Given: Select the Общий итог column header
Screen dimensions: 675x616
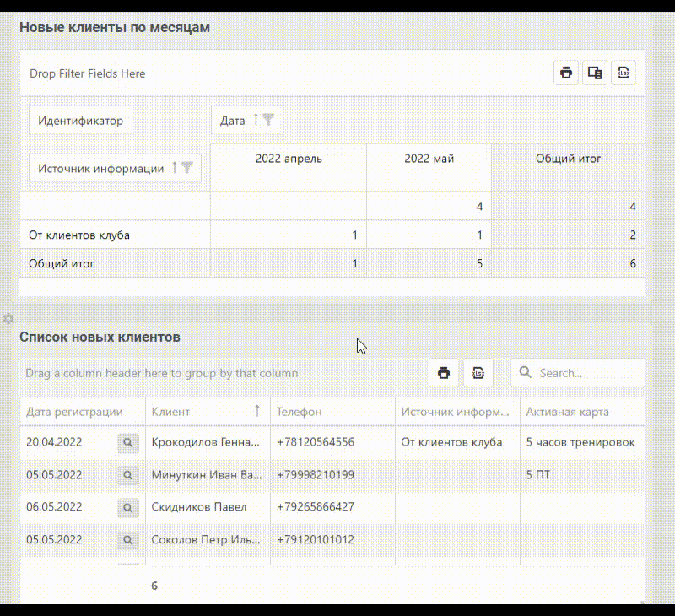Looking at the screenshot, I should [568, 167].
